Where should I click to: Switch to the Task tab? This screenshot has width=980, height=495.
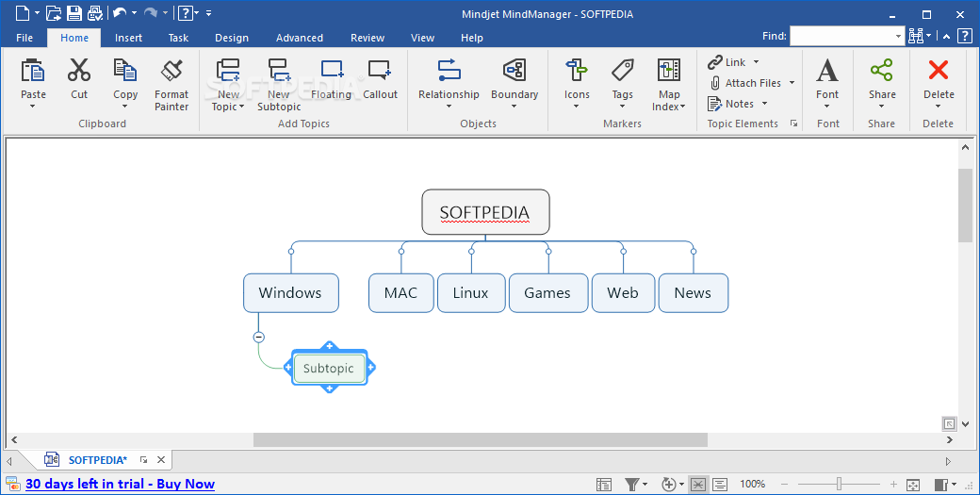(x=178, y=38)
